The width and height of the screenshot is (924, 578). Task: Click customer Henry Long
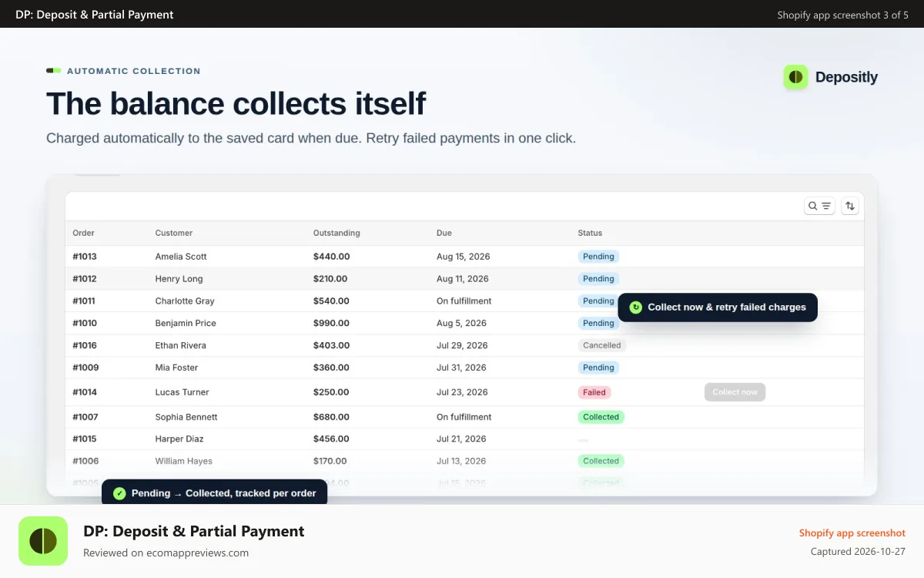(x=179, y=279)
